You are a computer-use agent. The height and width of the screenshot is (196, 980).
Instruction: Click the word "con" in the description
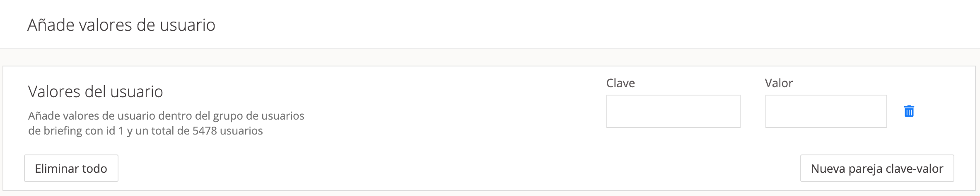(x=94, y=131)
